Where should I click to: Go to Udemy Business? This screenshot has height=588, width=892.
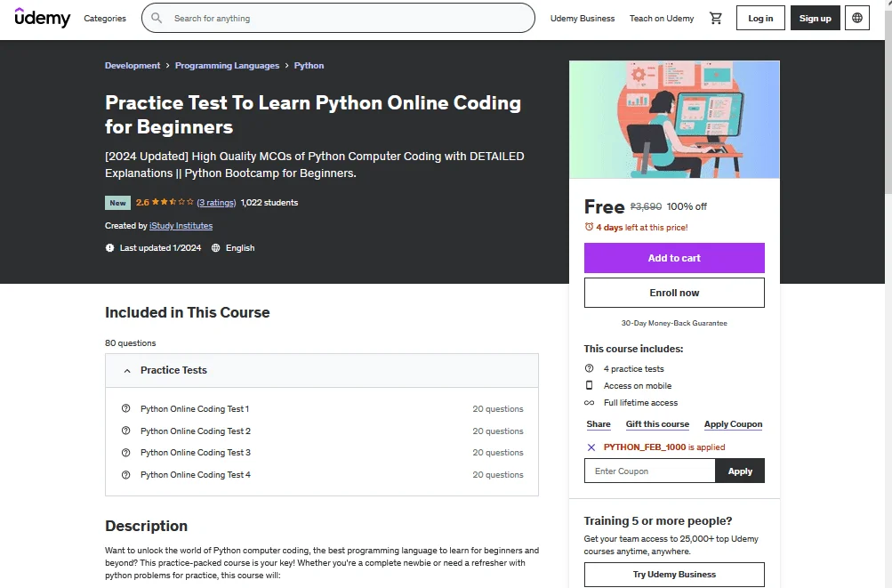click(x=582, y=18)
